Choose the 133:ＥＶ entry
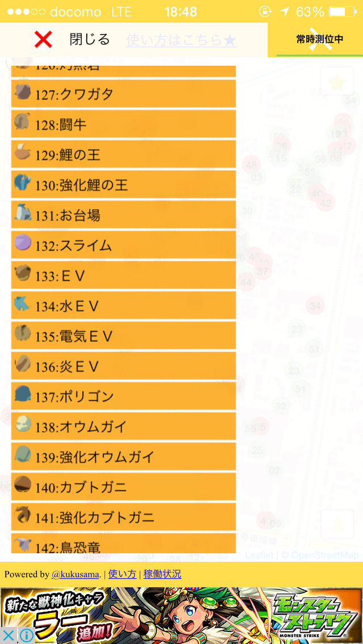The height and width of the screenshot is (644, 363). tap(123, 275)
